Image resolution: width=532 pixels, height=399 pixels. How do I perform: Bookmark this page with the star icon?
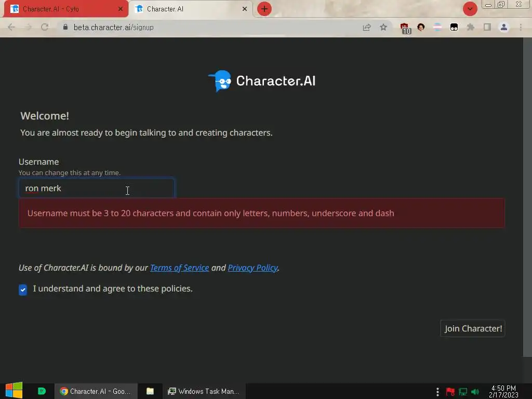(x=383, y=27)
